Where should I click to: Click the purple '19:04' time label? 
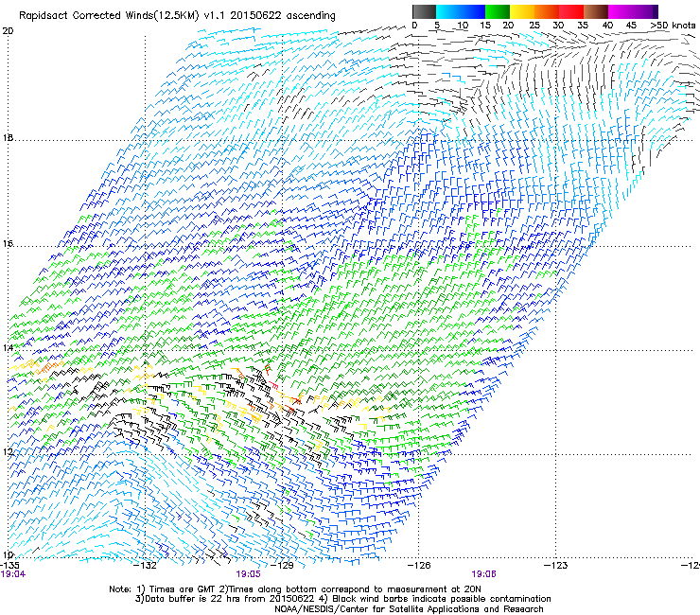(x=13, y=574)
